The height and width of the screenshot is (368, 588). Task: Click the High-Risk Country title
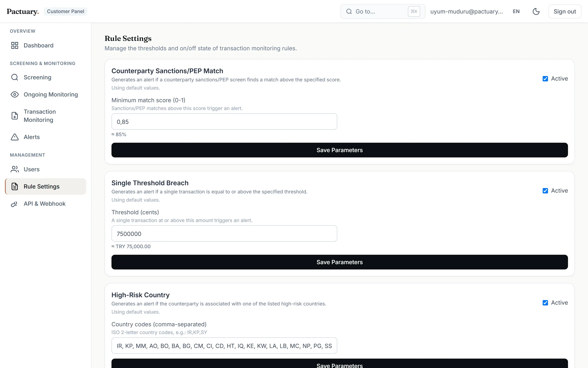point(140,295)
